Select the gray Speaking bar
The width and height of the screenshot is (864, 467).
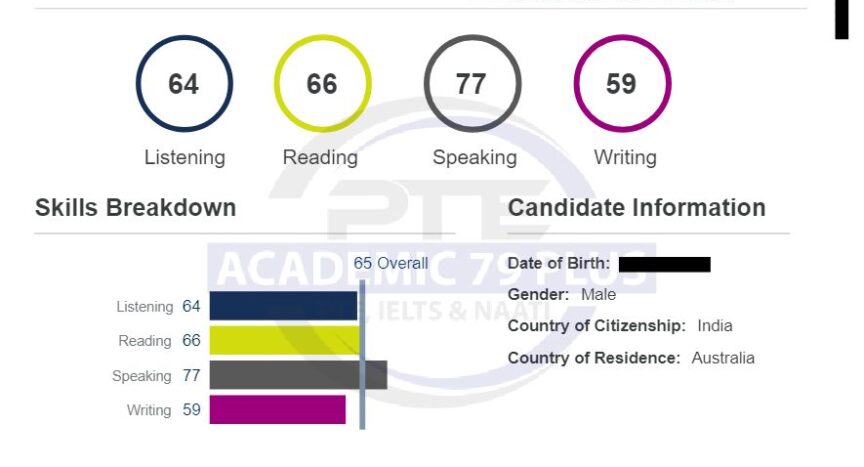(x=298, y=375)
